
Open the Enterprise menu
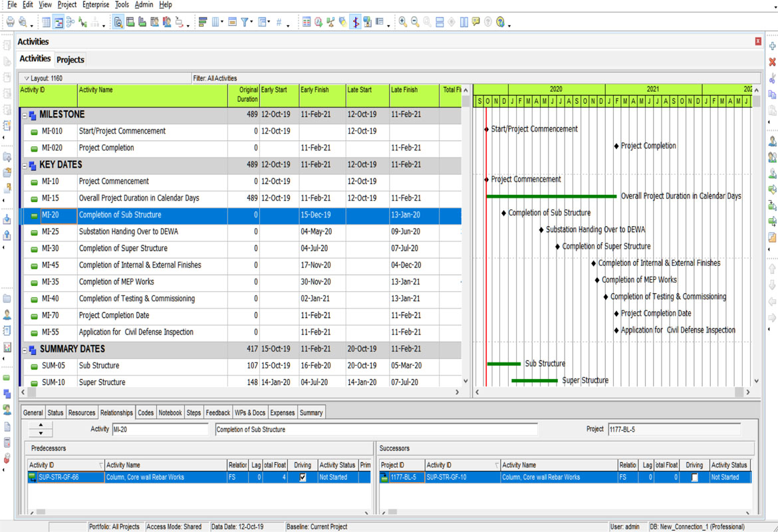pos(96,5)
